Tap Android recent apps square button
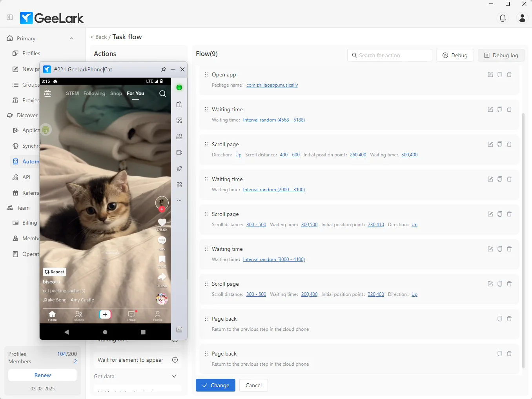The height and width of the screenshot is (399, 532). click(143, 332)
